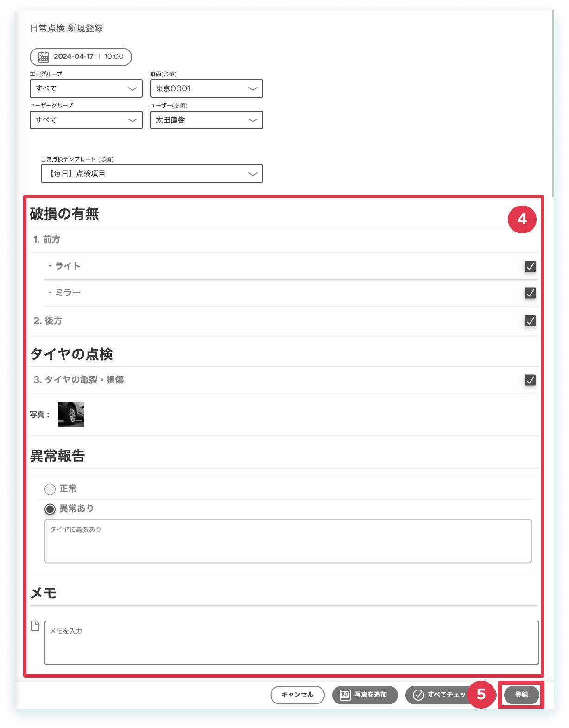
Task: Click the calendar icon in date field
Action: coord(43,57)
